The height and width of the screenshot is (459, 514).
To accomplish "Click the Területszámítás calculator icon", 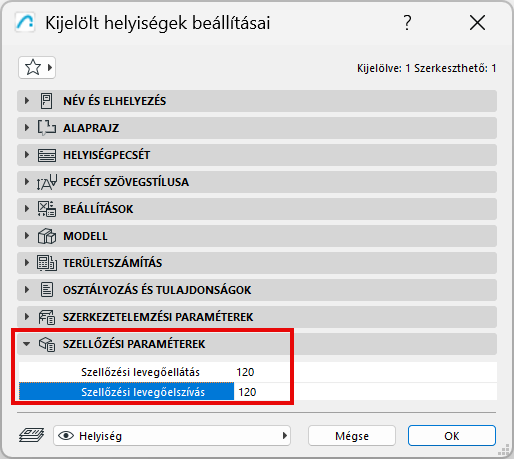I will pyautogui.click(x=47, y=263).
